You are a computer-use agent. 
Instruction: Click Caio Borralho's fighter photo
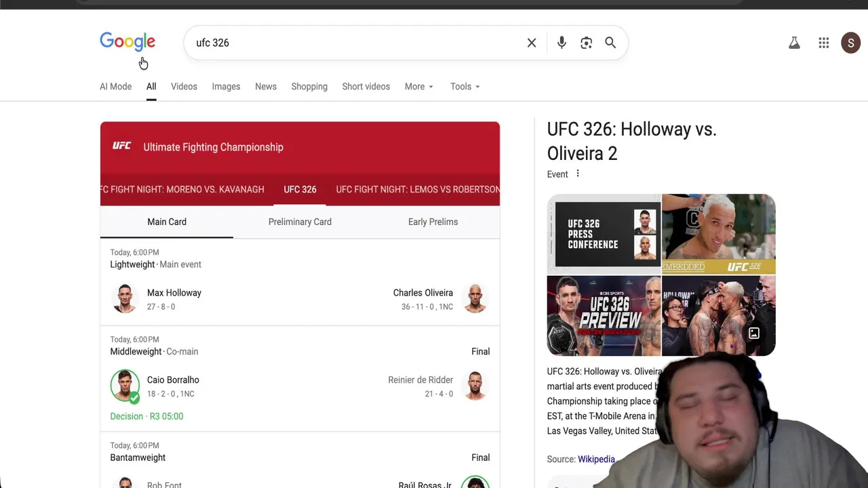point(125,386)
